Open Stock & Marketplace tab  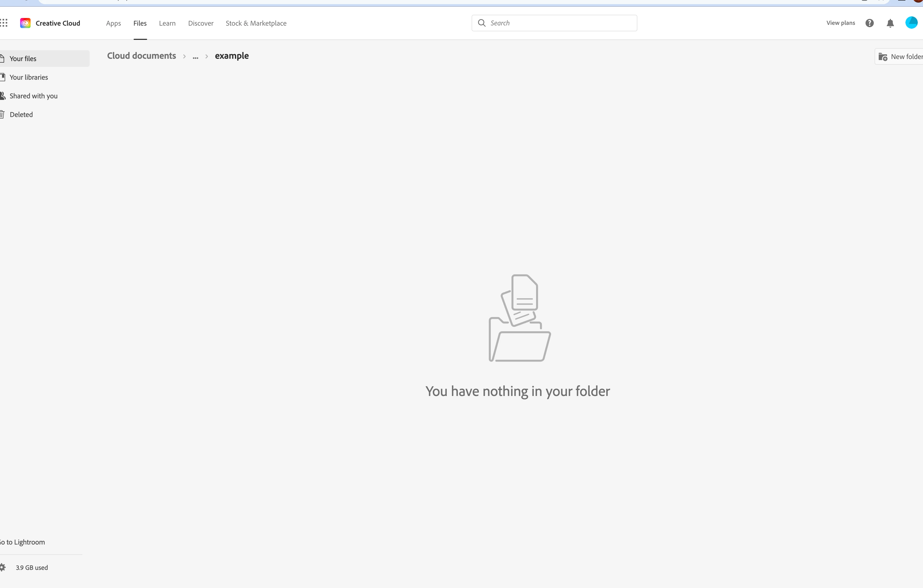click(x=256, y=23)
